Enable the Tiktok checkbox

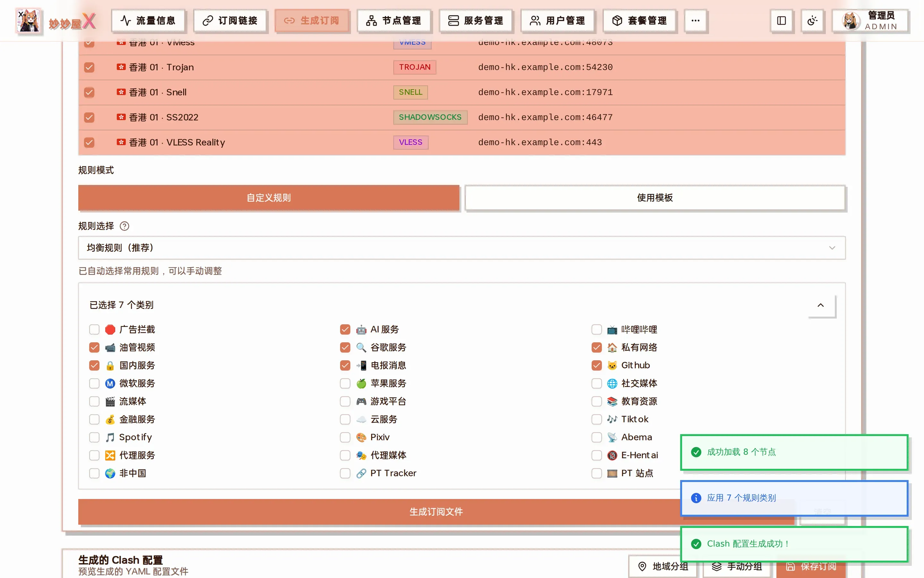click(x=596, y=419)
